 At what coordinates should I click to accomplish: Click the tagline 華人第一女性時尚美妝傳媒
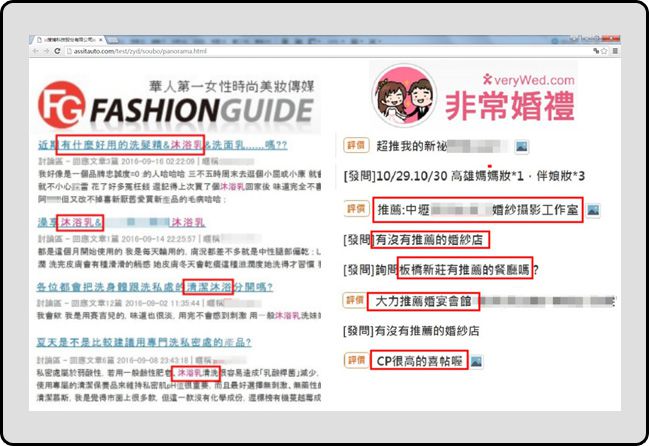click(232, 86)
